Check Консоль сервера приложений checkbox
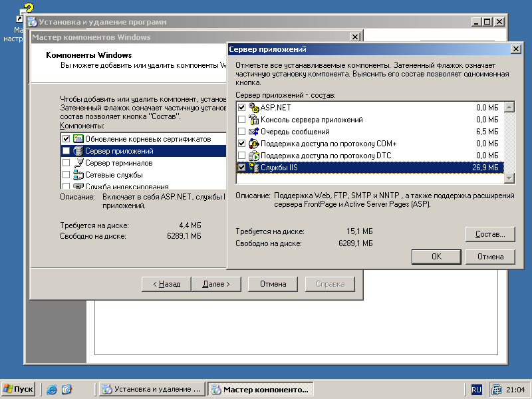The height and width of the screenshot is (399, 532). click(x=241, y=120)
